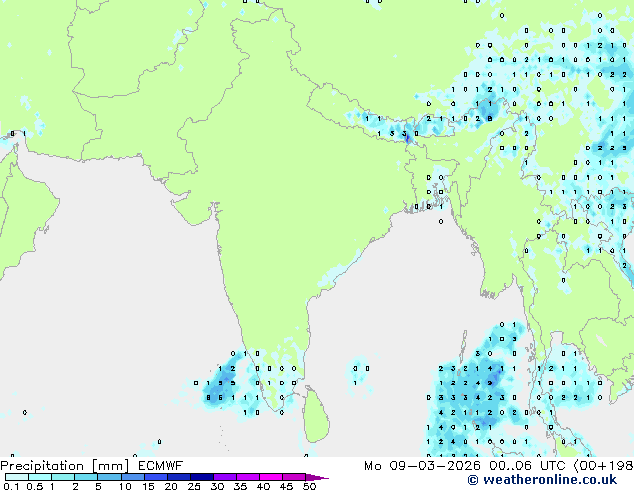
Task: Pick the 5–10 mm blue legend swatch
Action: click(109, 477)
